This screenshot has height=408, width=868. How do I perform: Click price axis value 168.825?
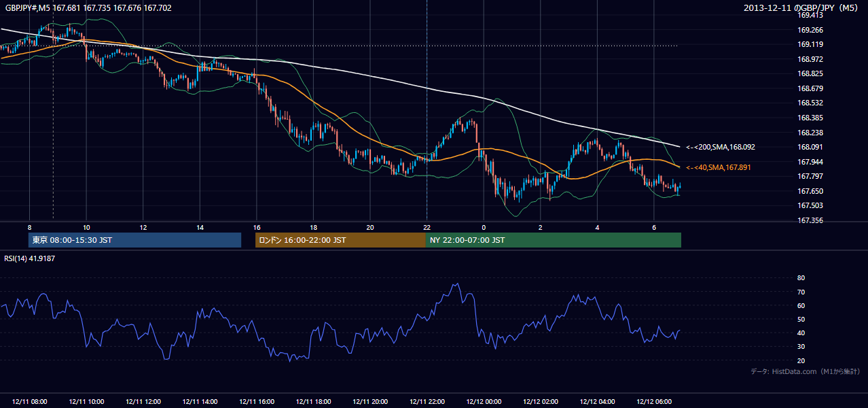click(810, 73)
